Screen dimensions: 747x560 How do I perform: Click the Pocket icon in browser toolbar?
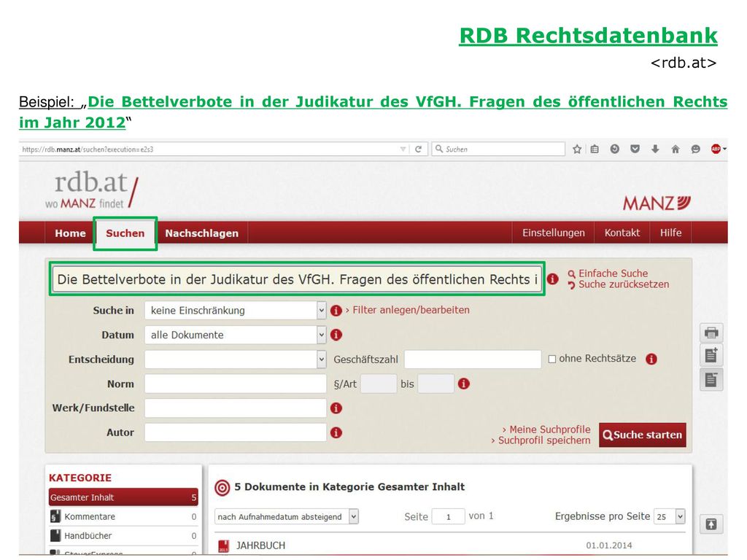click(x=635, y=149)
